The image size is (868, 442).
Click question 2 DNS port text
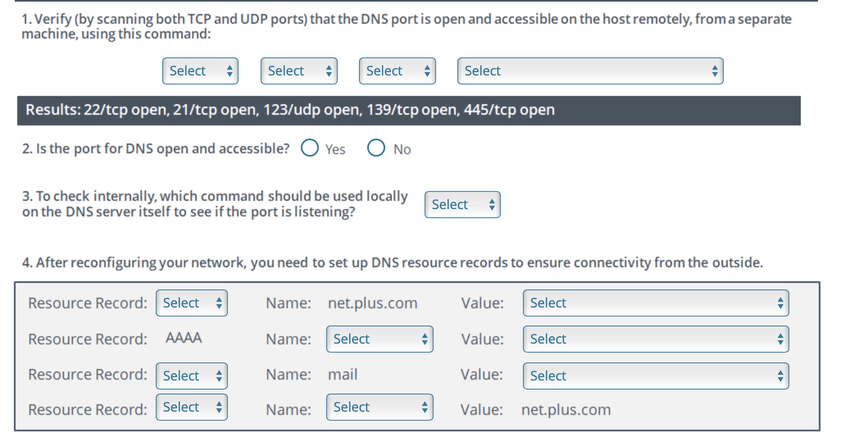156,148
